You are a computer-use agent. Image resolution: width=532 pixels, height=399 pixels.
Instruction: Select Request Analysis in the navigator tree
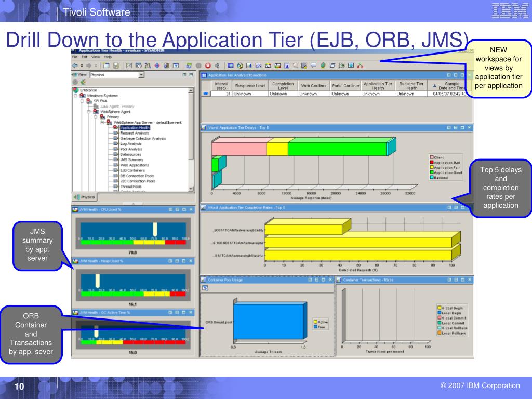pos(135,133)
